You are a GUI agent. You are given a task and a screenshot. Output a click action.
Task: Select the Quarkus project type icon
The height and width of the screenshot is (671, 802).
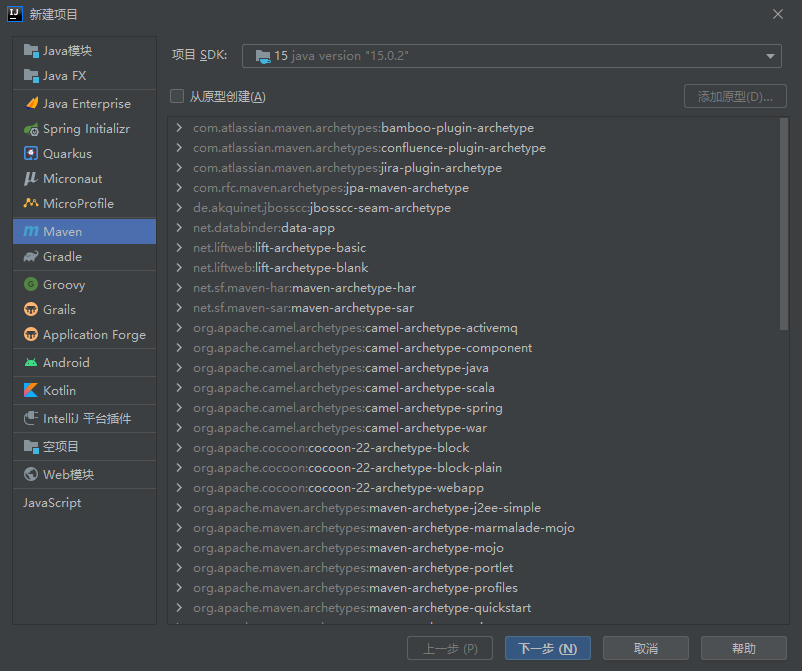(x=31, y=154)
